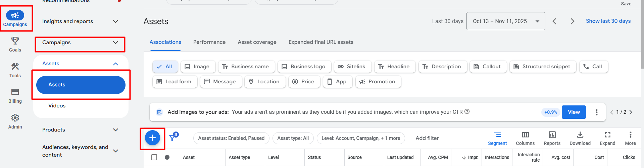
Task: Tick the select-all checkbox in table header
Action: tap(154, 157)
